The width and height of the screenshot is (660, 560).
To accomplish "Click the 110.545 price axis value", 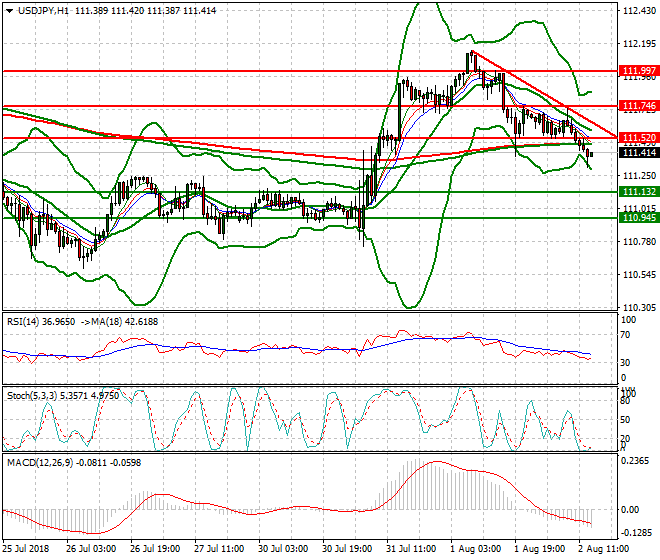I will [x=639, y=275].
